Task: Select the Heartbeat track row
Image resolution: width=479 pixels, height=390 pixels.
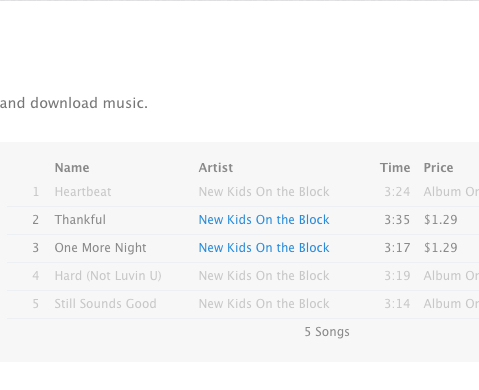Action: click(x=243, y=192)
